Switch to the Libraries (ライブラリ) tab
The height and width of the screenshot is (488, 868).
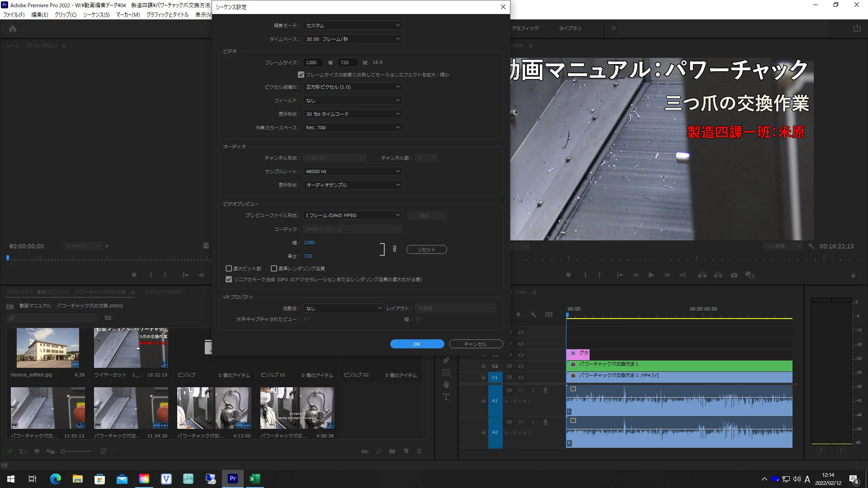(x=570, y=28)
